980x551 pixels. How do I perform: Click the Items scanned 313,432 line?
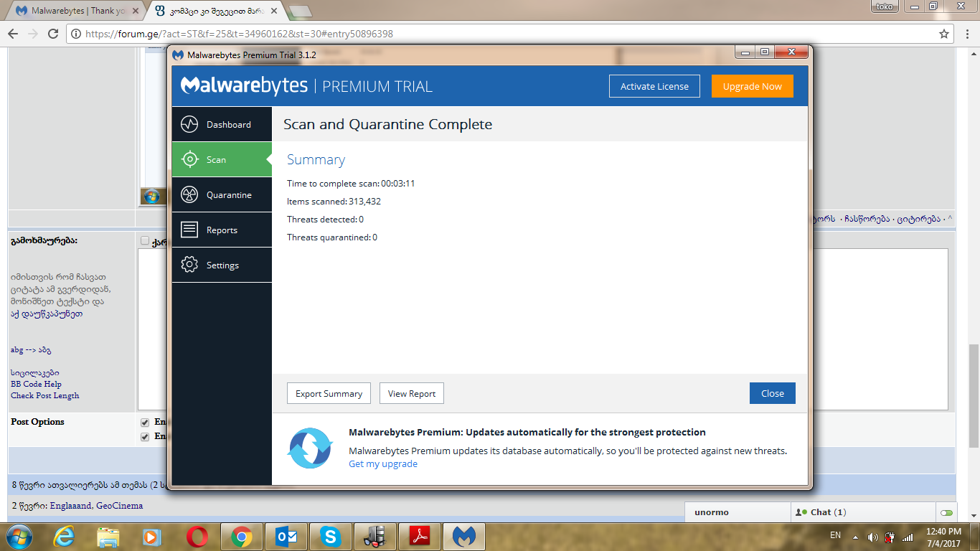click(x=334, y=202)
